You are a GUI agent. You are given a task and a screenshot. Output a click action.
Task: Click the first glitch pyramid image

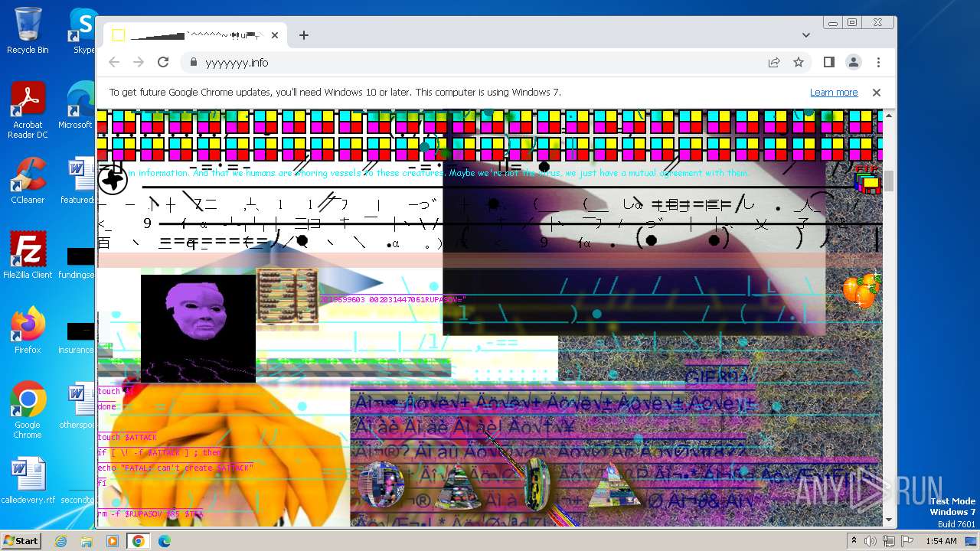click(458, 487)
